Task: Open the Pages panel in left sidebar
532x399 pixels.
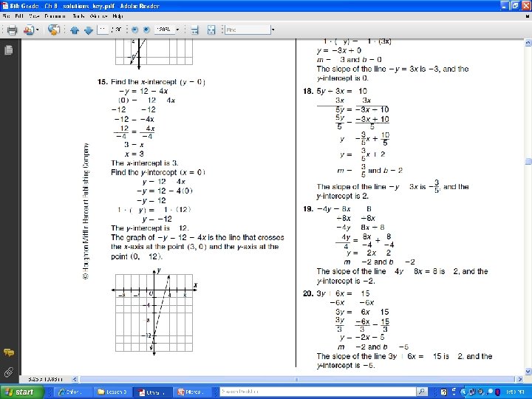Action: 8,50
